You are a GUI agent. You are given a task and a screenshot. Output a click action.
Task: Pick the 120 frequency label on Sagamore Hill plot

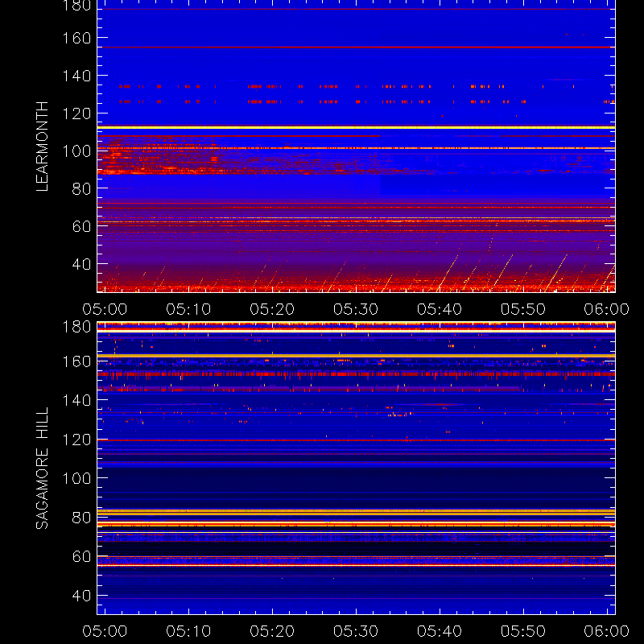click(76, 440)
